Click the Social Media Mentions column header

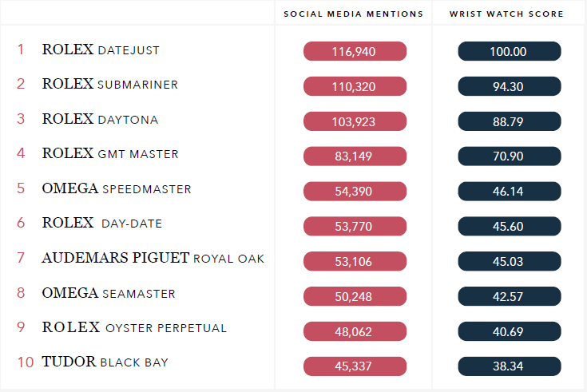[x=354, y=14]
